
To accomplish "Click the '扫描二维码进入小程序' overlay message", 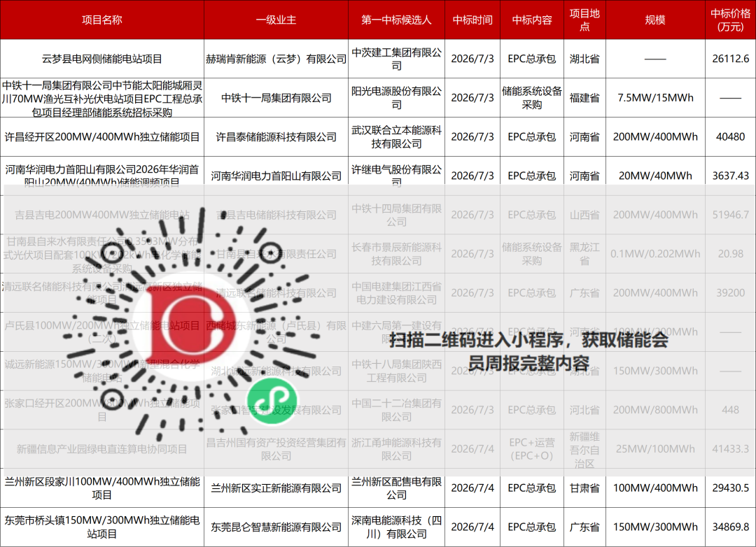I will 528,351.
